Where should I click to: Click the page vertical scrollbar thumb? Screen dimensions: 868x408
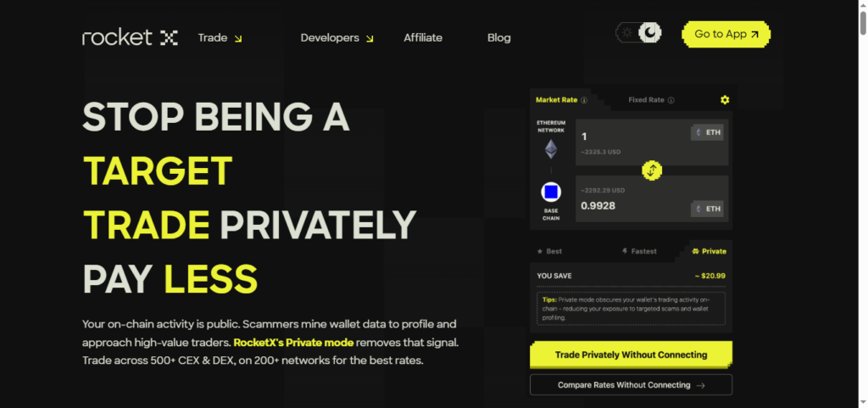click(863, 23)
